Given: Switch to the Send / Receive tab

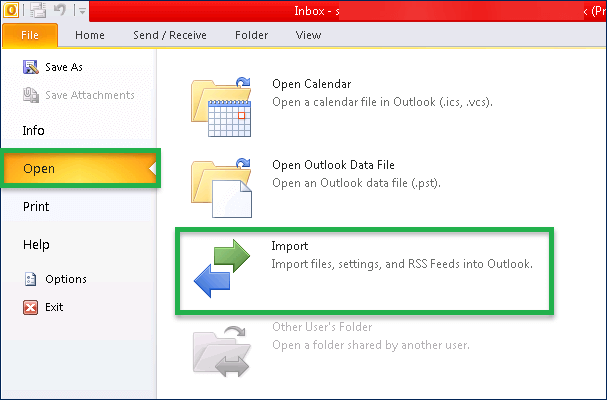Looking at the screenshot, I should (x=170, y=35).
